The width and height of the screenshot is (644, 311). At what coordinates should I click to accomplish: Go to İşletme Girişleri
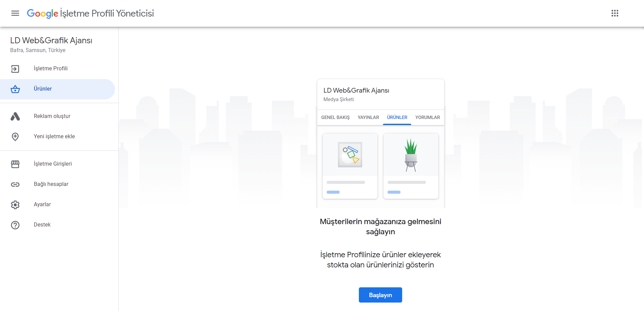click(x=57, y=164)
